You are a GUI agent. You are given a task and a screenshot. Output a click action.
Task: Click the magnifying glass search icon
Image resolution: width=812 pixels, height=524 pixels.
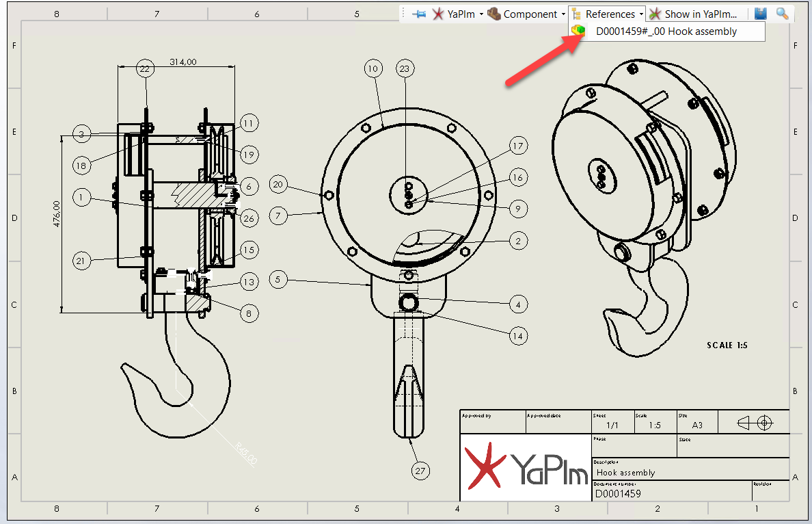782,14
